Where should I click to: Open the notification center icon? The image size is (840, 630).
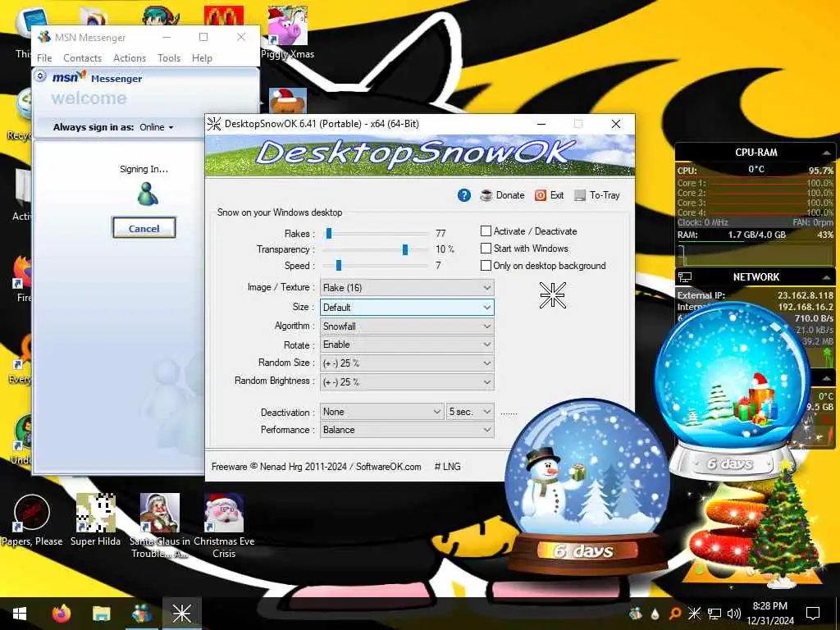[x=813, y=614]
